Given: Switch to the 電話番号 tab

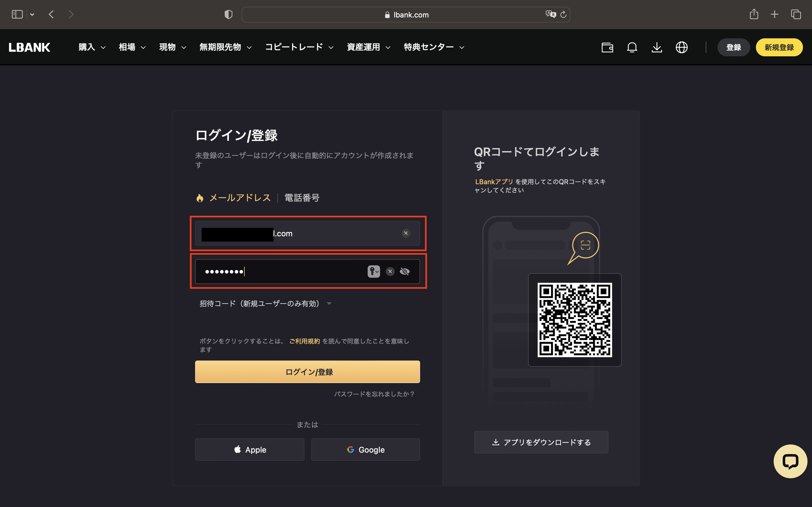Looking at the screenshot, I should click(x=302, y=197).
